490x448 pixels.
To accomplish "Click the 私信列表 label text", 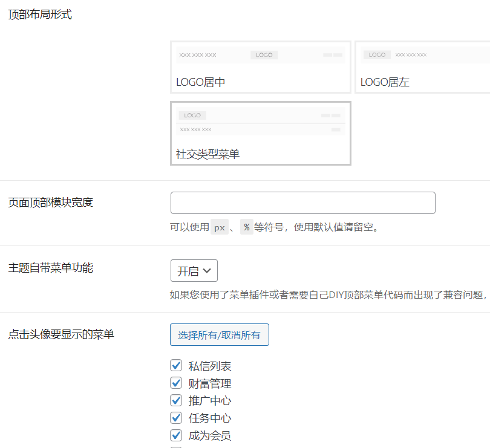I will tap(210, 366).
